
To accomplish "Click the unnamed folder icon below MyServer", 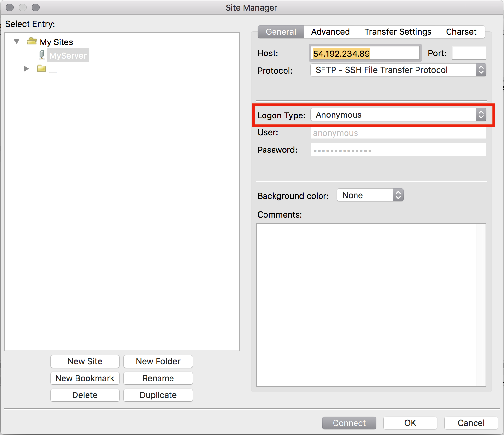I will (x=41, y=68).
